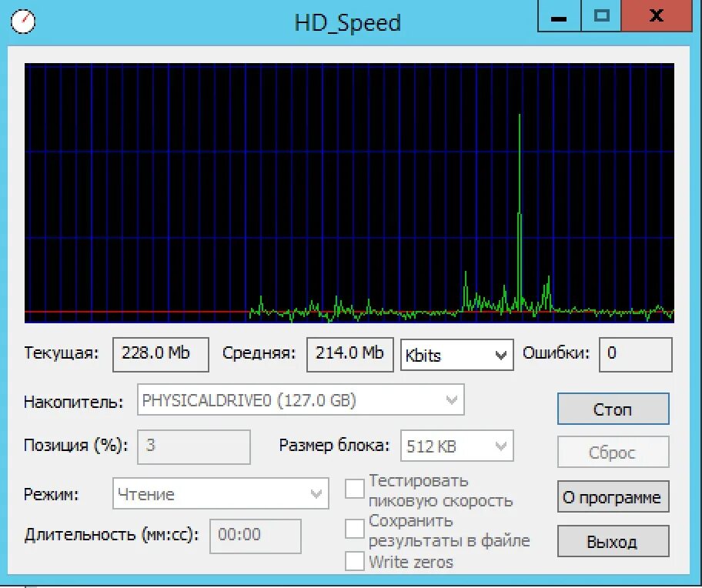The height and width of the screenshot is (588, 702).
Task: Click the Текущая 228.0 Mb value box
Action: pos(161,354)
